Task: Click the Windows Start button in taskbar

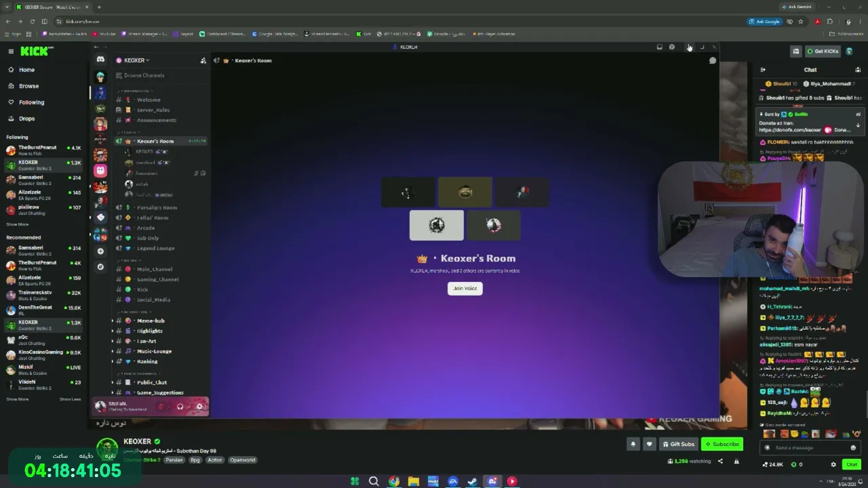Action: [355, 481]
